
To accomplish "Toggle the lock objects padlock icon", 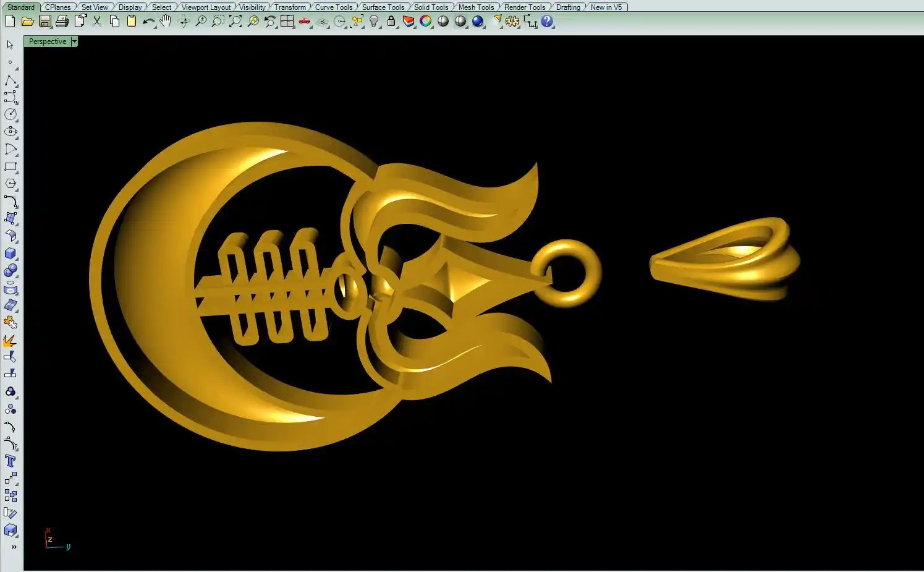I will click(x=391, y=22).
